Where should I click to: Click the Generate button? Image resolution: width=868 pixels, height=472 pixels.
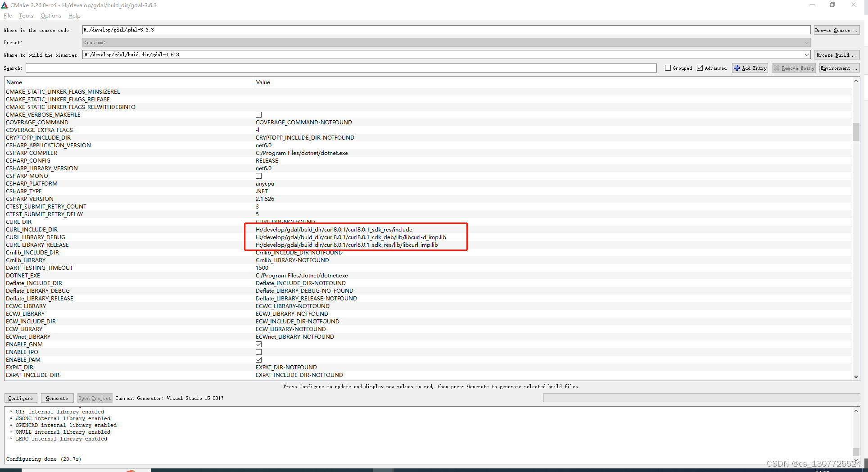(x=57, y=398)
